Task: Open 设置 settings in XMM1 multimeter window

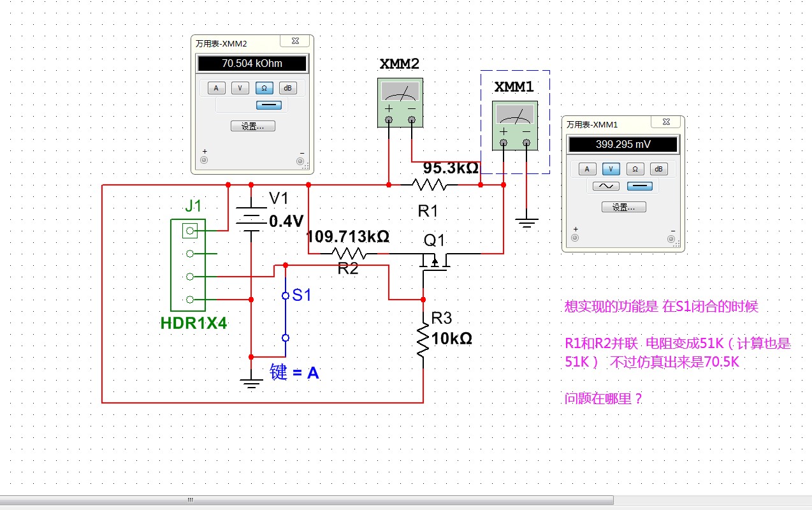Action: coord(623,207)
